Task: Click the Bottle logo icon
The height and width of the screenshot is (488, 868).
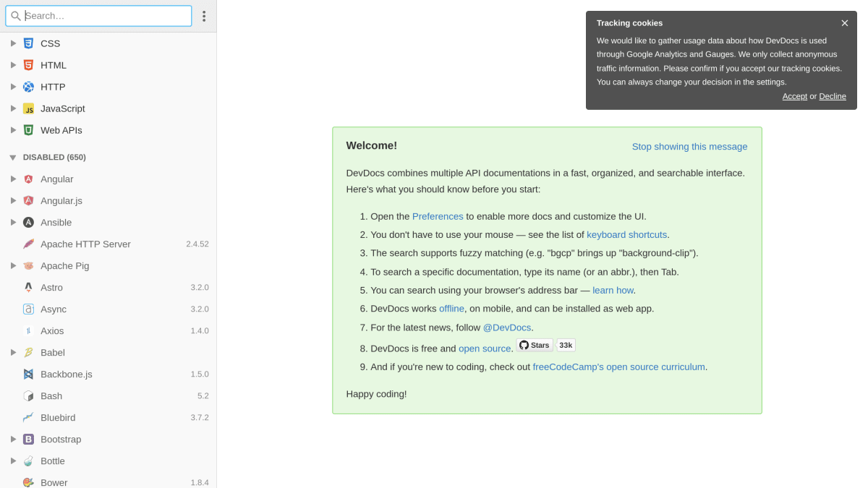Action: [28, 461]
